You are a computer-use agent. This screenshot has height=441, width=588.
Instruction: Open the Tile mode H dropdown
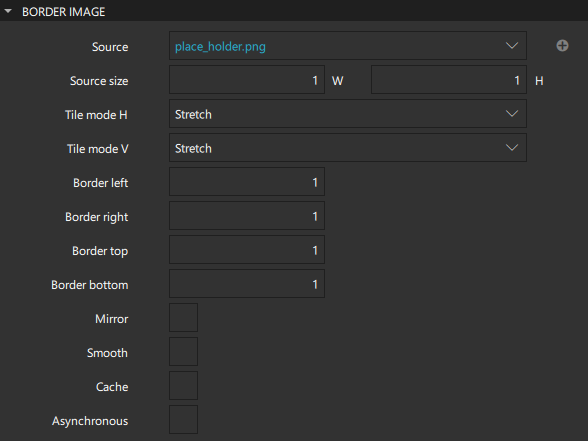(348, 114)
